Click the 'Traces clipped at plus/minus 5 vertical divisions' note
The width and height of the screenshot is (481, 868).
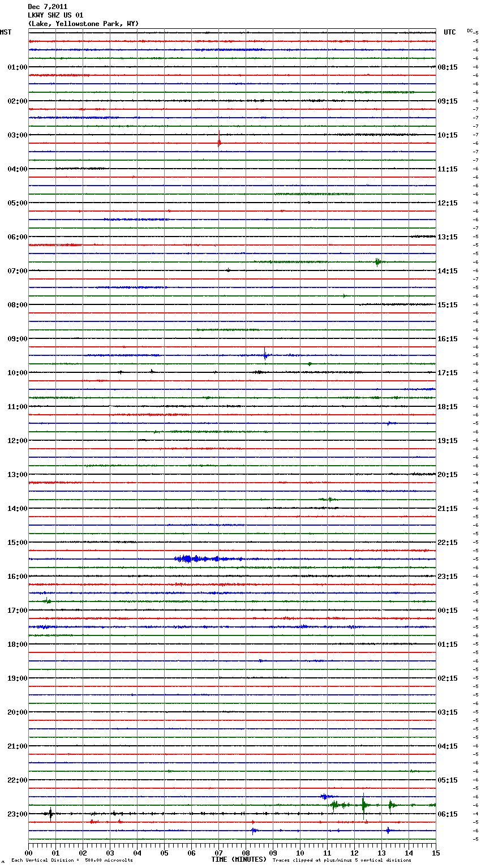coord(342,861)
